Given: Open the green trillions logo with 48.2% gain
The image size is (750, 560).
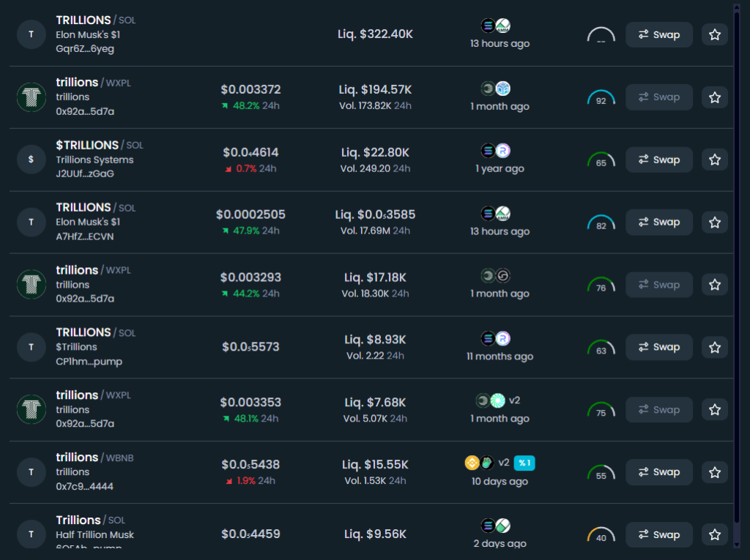Looking at the screenshot, I should click(x=31, y=97).
